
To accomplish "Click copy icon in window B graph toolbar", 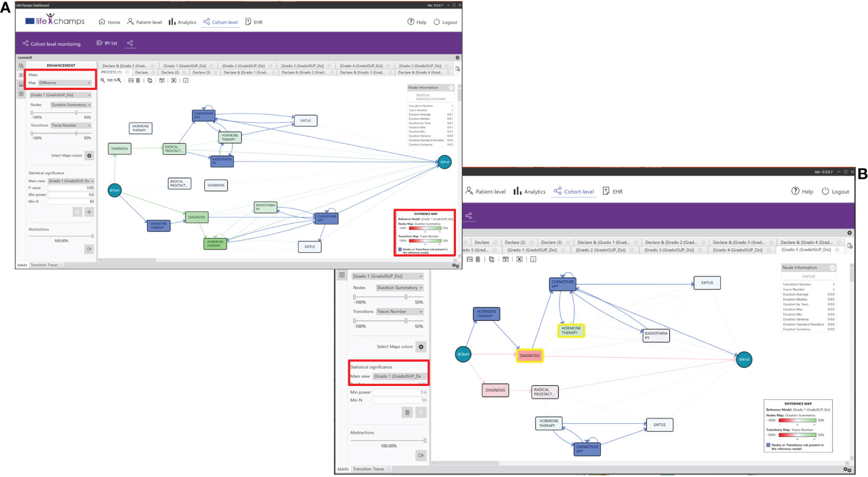I will coord(492,259).
